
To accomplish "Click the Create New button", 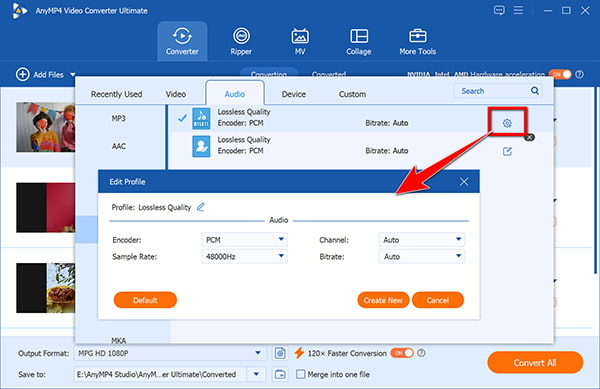I will click(383, 300).
